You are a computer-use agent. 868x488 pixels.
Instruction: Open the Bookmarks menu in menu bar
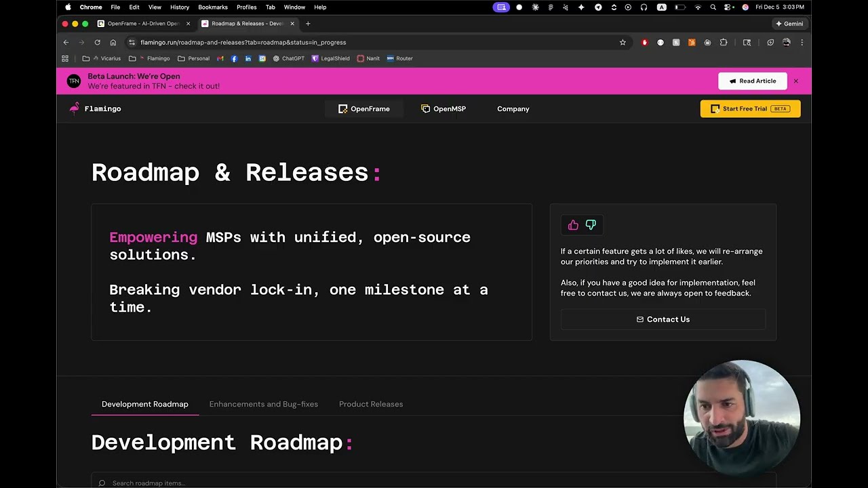pyautogui.click(x=213, y=7)
